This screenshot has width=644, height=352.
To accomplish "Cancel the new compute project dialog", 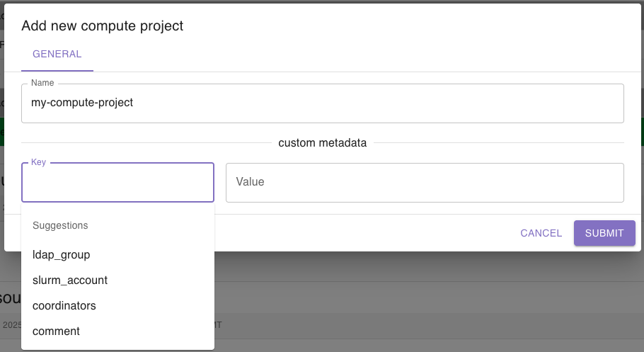I will click(541, 233).
